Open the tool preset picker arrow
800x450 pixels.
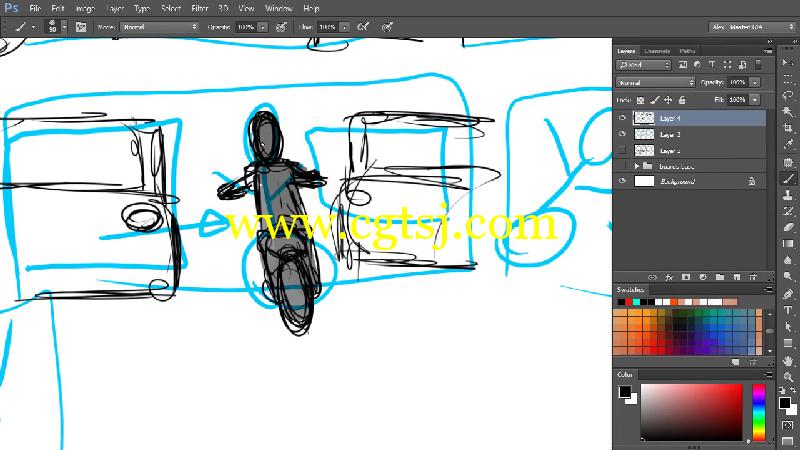tap(34, 27)
